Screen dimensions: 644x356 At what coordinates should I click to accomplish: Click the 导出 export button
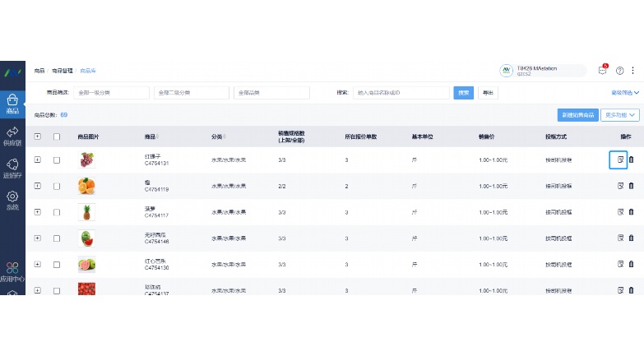[x=488, y=93]
